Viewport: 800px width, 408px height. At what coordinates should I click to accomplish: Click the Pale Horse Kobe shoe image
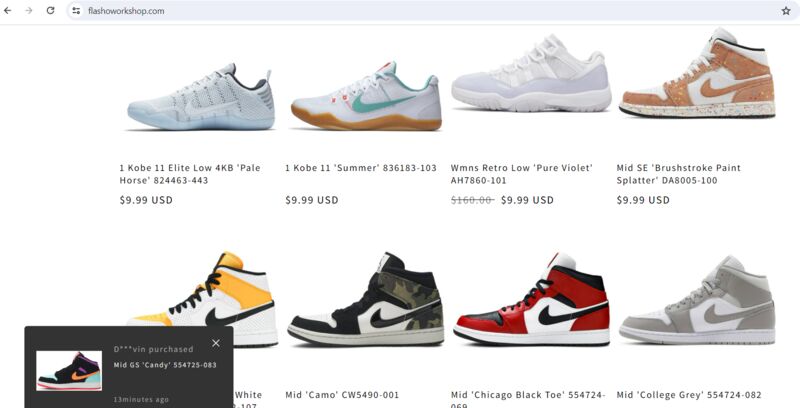tap(201, 96)
